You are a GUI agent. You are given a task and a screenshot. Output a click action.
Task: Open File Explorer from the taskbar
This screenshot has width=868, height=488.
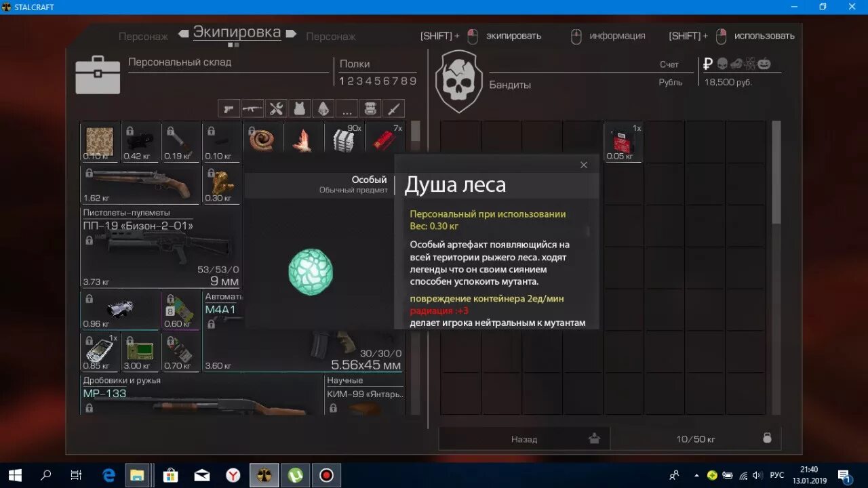138,475
